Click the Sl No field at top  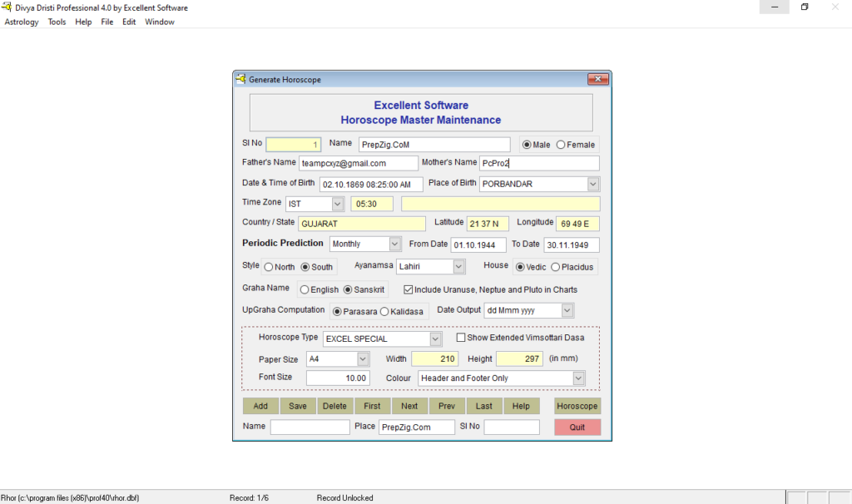(x=294, y=145)
